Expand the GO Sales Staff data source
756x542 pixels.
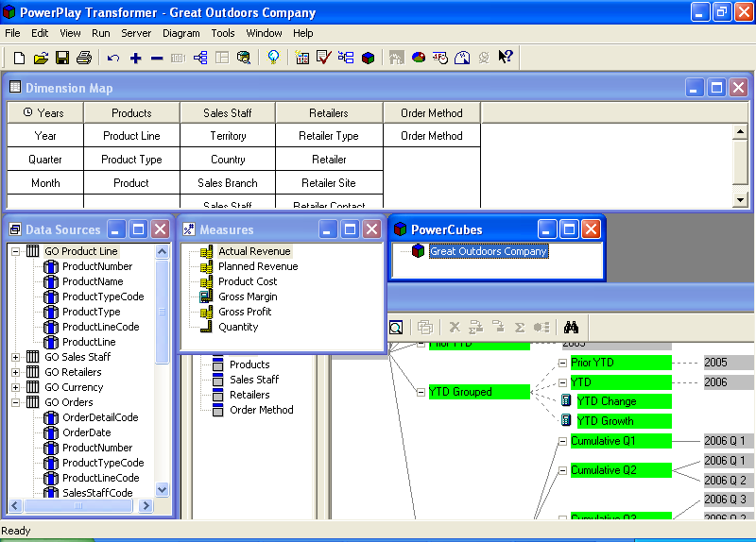click(15, 357)
